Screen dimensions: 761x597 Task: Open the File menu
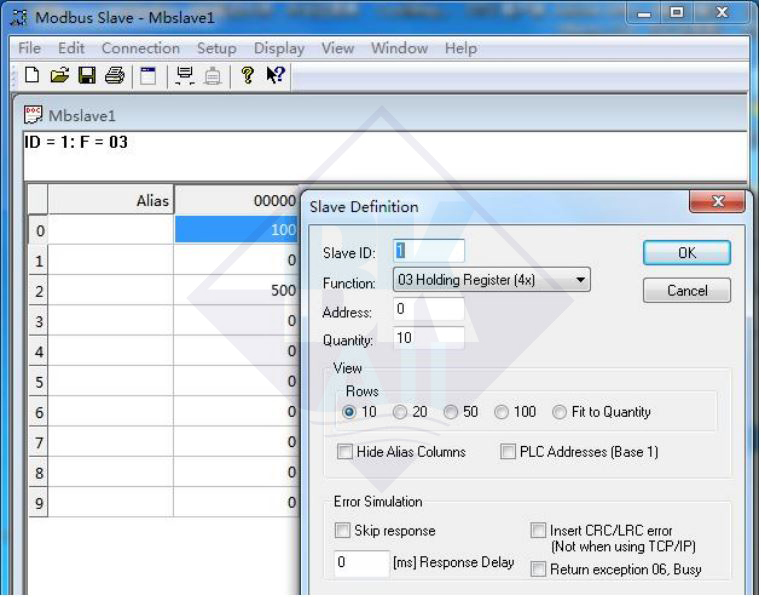(x=30, y=48)
